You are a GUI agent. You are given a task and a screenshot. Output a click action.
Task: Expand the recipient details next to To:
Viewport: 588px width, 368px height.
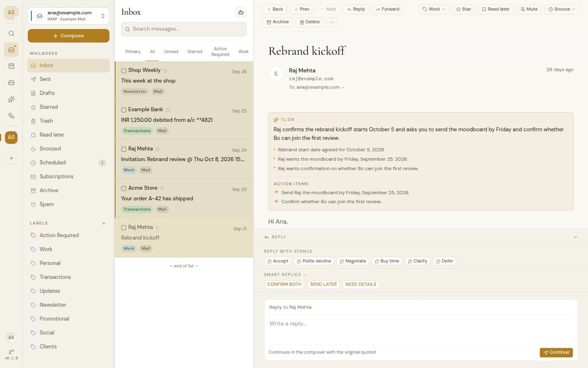[343, 88]
